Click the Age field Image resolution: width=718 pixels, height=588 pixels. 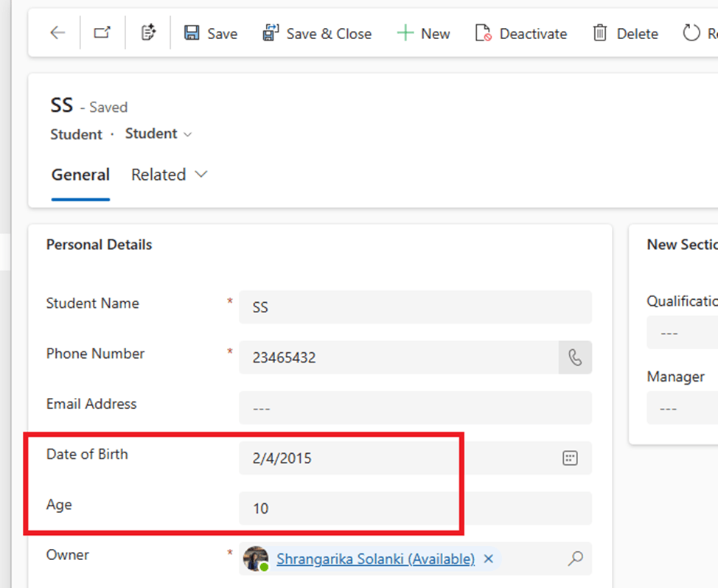point(414,508)
